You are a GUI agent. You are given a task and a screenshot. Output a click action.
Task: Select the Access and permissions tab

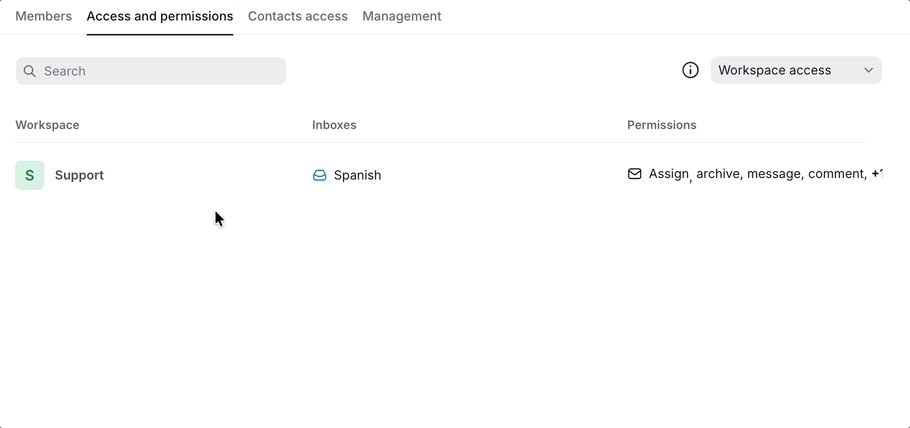tap(160, 16)
